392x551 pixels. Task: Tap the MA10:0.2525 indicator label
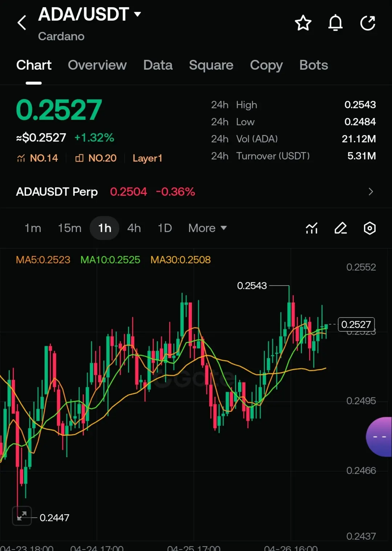(x=110, y=260)
